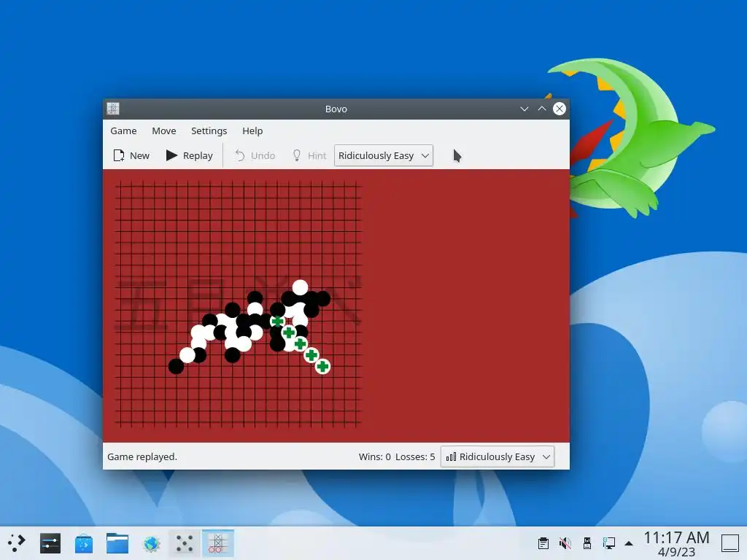This screenshot has width=747, height=560.
Task: Expand the hidden system tray icons arrow
Action: coord(629,542)
